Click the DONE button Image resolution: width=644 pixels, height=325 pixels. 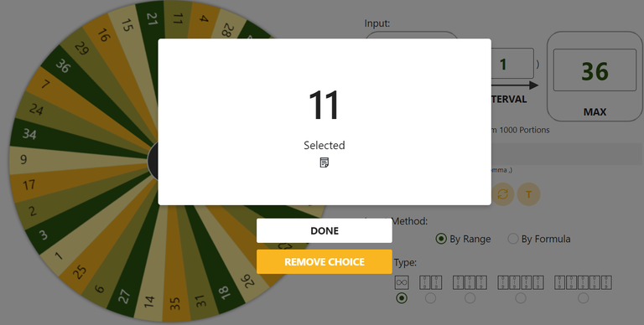click(x=325, y=230)
